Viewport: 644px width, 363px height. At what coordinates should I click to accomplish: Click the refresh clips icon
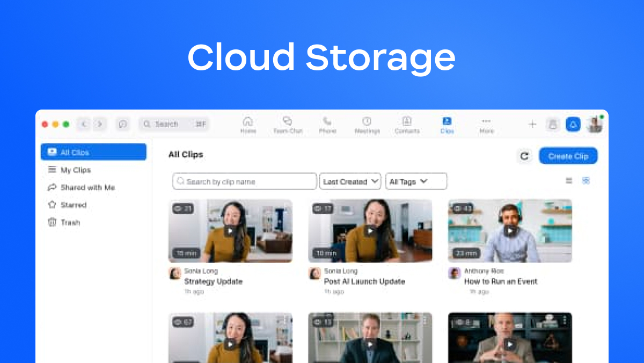[x=524, y=156]
